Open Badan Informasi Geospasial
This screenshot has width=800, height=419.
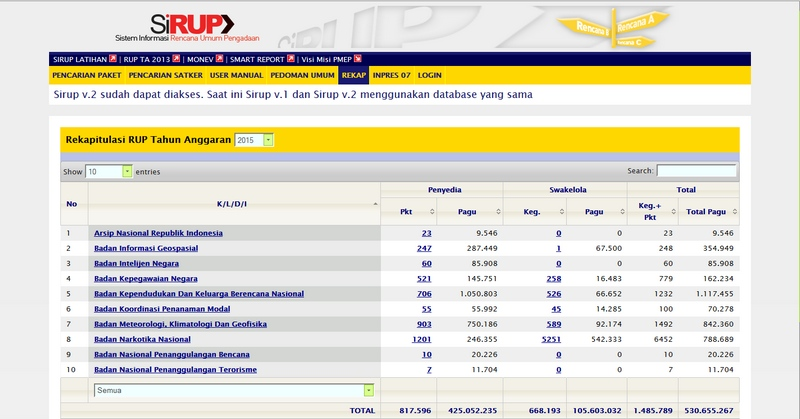(x=146, y=249)
